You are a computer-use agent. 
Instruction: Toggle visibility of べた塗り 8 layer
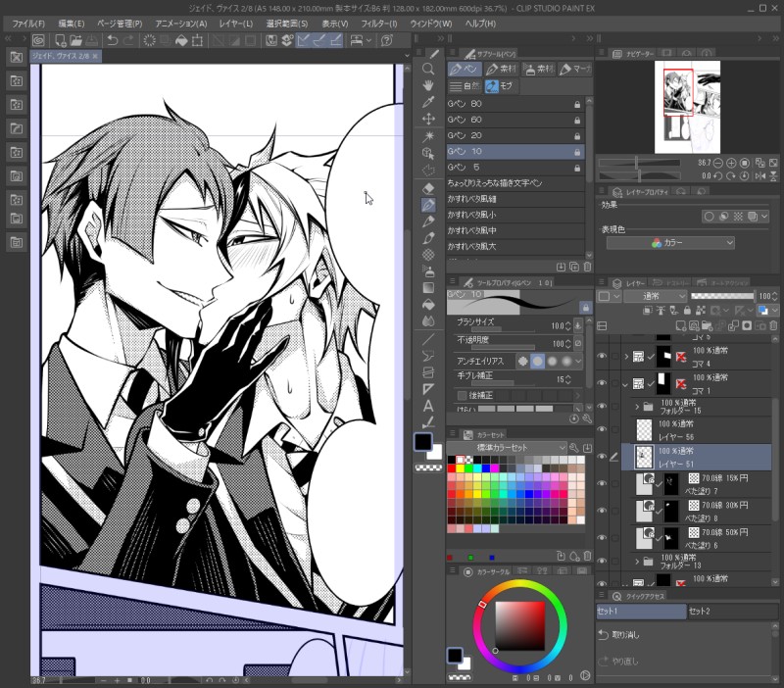(x=602, y=511)
